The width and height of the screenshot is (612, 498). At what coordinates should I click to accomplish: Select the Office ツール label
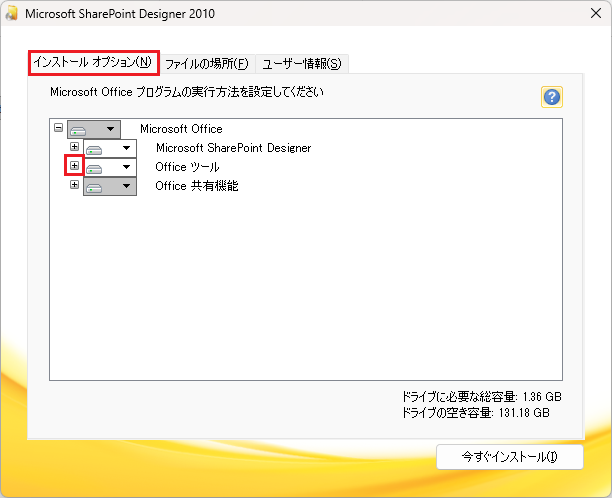187,167
